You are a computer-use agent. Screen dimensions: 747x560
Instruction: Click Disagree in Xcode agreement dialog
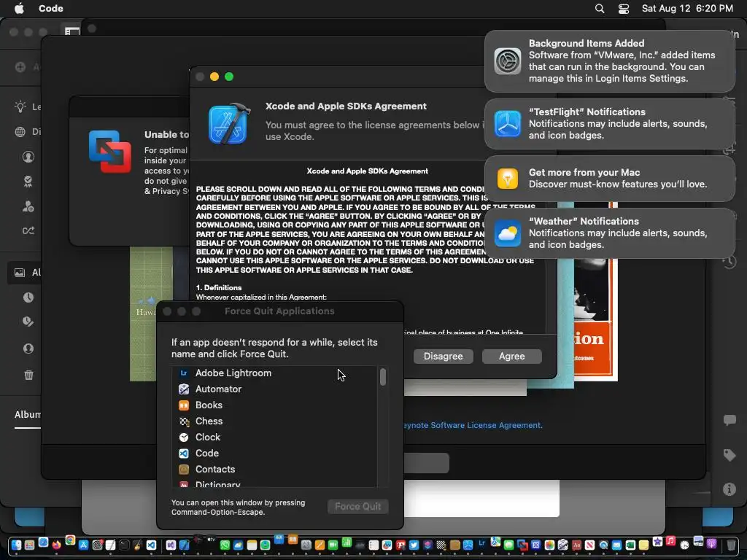(443, 356)
